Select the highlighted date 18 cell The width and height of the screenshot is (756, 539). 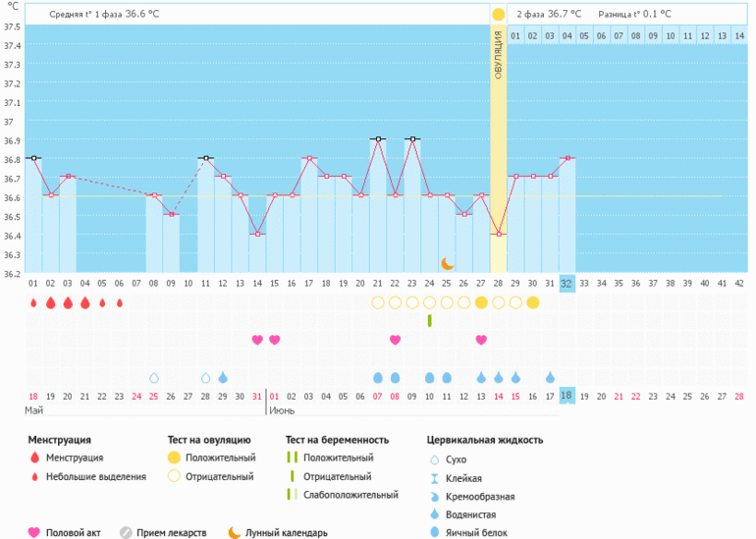click(x=567, y=395)
